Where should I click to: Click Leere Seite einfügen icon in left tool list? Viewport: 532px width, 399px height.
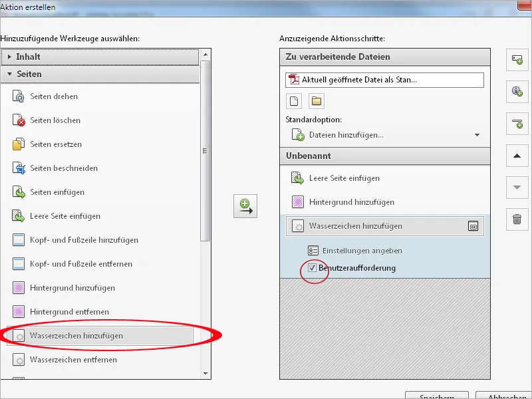point(19,215)
